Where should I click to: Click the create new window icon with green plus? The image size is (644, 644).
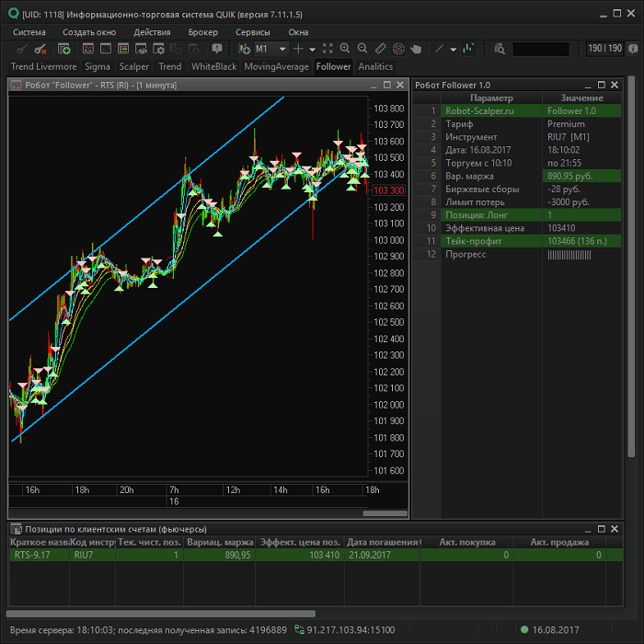(x=64, y=49)
